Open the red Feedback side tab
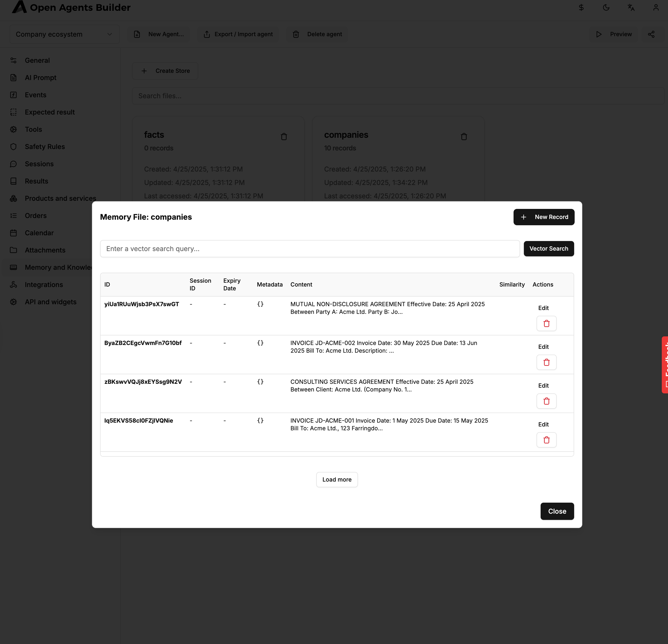The height and width of the screenshot is (644, 668). pyautogui.click(x=665, y=365)
